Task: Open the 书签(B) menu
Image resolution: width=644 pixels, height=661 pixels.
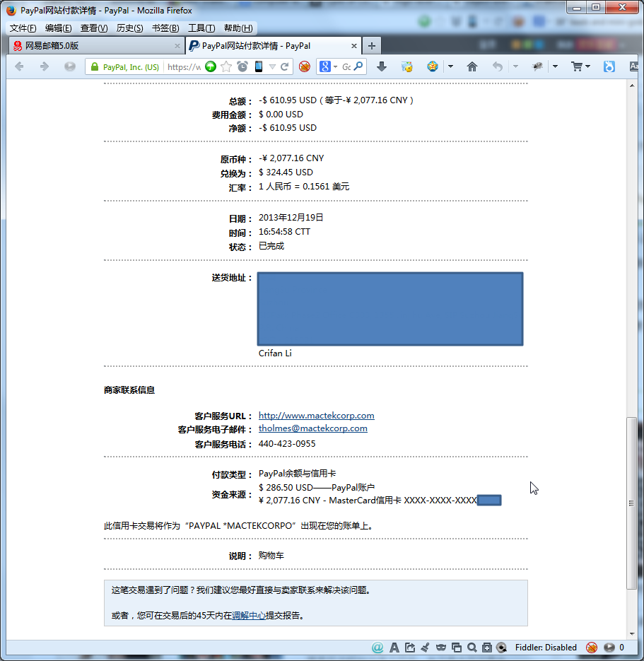Action: point(165,28)
